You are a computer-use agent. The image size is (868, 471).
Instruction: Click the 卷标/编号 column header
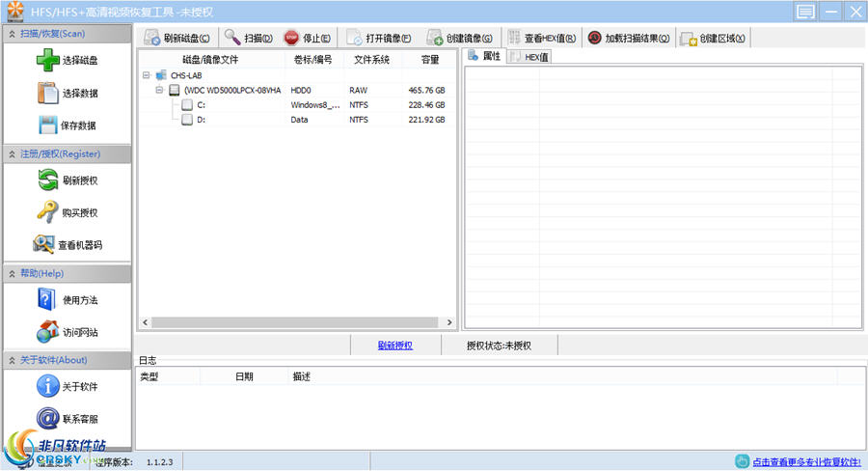tap(313, 60)
